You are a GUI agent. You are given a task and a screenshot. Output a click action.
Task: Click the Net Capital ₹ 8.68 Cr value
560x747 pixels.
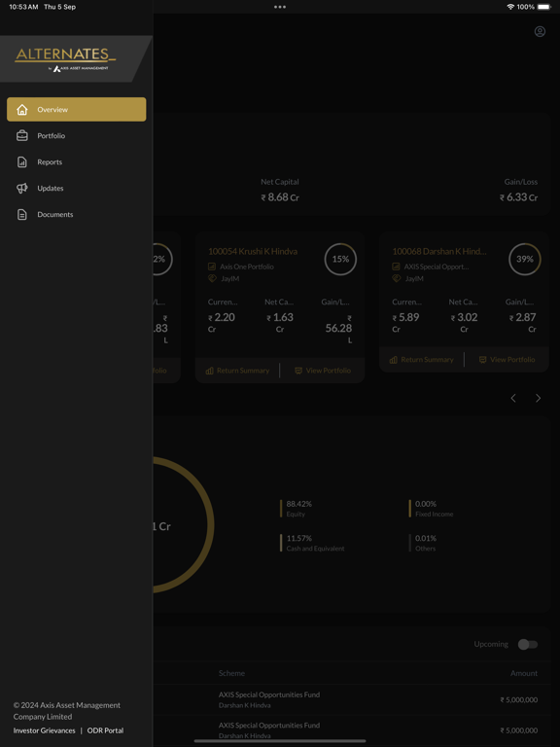280,197
